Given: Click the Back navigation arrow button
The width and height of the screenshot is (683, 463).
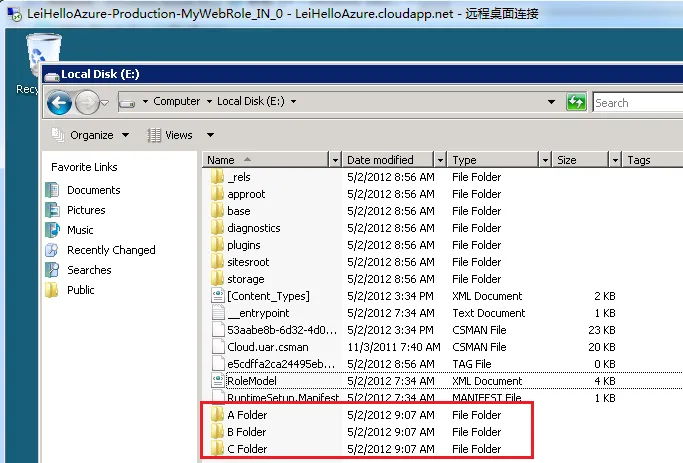Looking at the screenshot, I should pos(59,103).
